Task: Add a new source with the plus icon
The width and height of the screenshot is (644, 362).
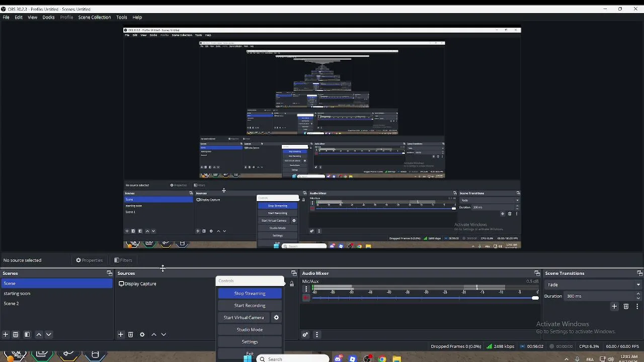Action: coord(121,335)
